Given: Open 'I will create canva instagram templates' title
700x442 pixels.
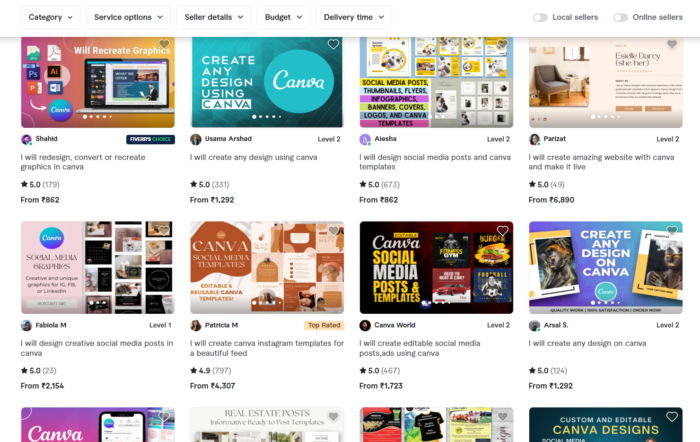Looking at the screenshot, I should click(x=267, y=348).
